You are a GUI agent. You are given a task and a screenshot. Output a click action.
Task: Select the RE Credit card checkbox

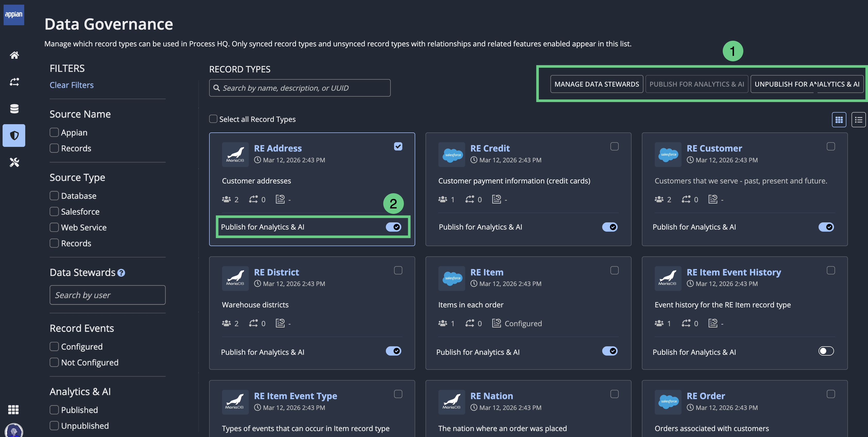[x=614, y=146]
